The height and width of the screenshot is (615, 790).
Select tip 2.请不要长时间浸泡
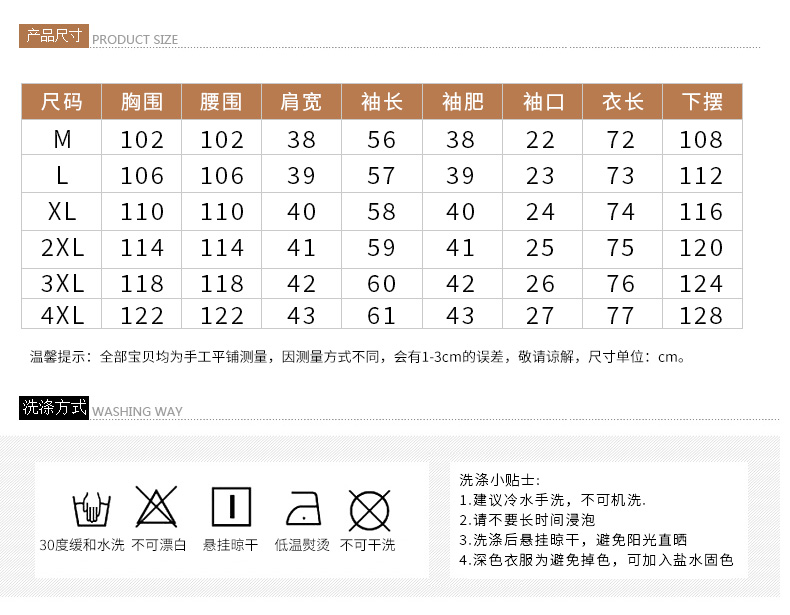(x=527, y=520)
